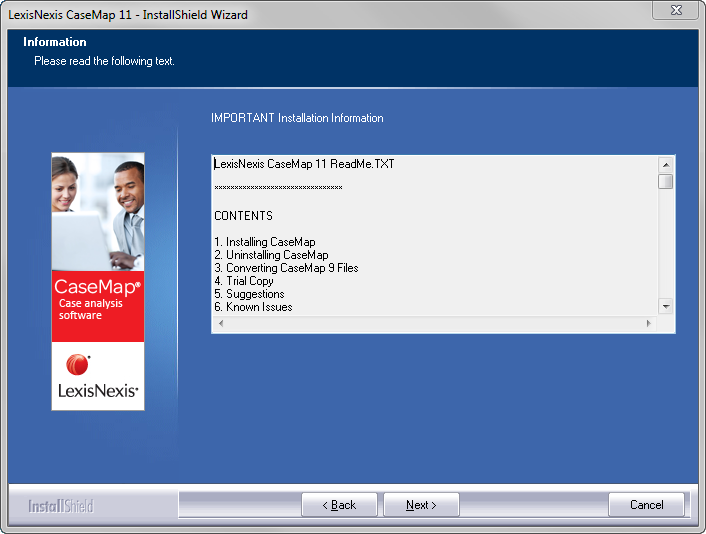
Task: Click the line '3. Converting CaseMap 9 Files'
Action: pos(286,268)
